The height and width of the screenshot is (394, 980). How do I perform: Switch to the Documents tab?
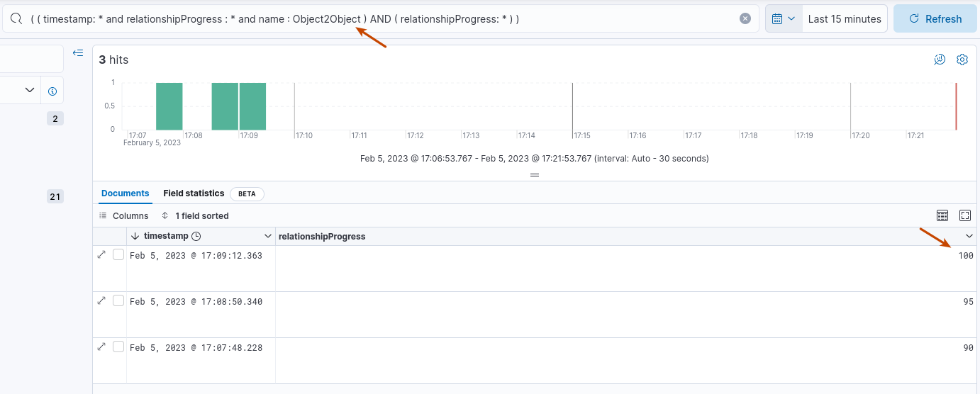click(x=126, y=193)
